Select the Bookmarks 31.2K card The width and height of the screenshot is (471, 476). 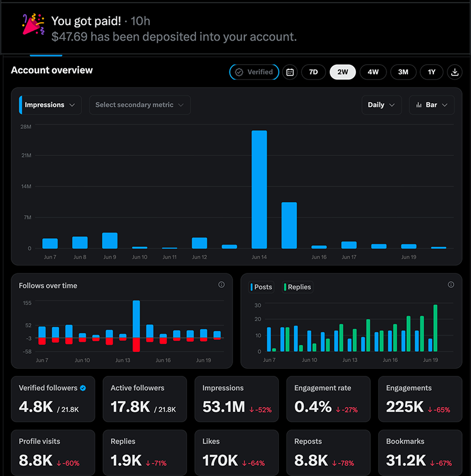tap(420, 453)
